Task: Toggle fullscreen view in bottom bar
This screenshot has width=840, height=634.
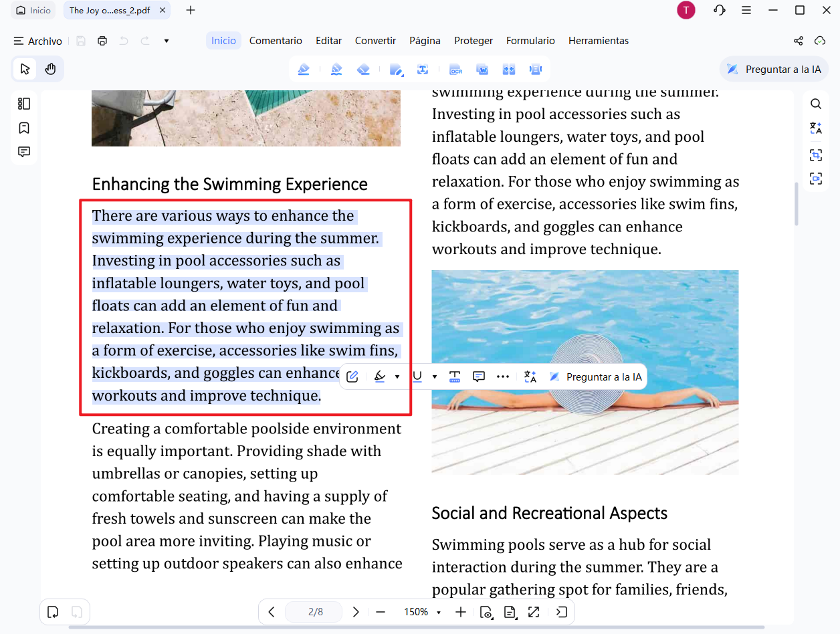Action: pyautogui.click(x=533, y=612)
